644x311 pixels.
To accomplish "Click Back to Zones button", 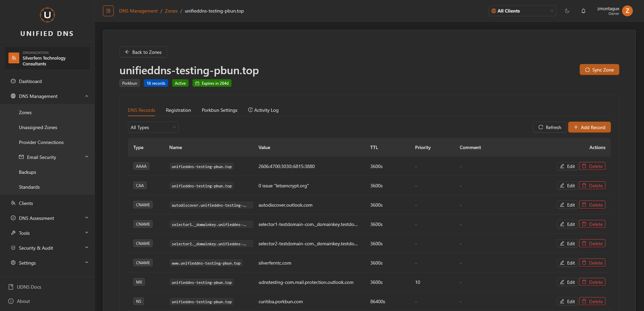I will click(x=143, y=52).
